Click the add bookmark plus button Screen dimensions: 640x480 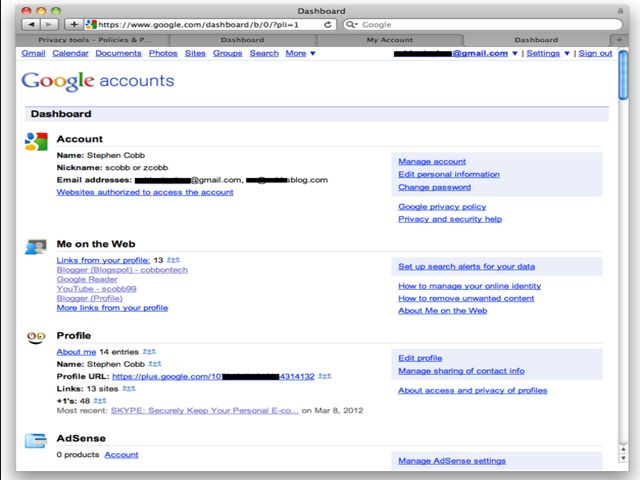click(x=75, y=23)
